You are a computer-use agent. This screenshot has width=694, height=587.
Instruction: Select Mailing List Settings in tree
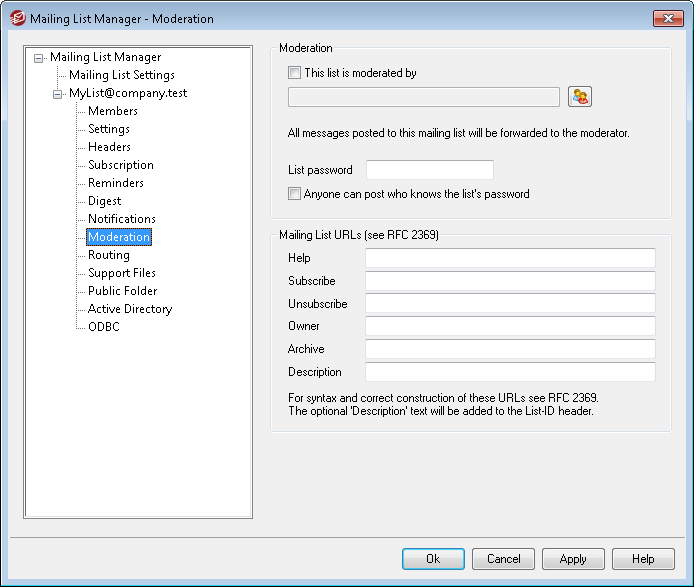(121, 75)
